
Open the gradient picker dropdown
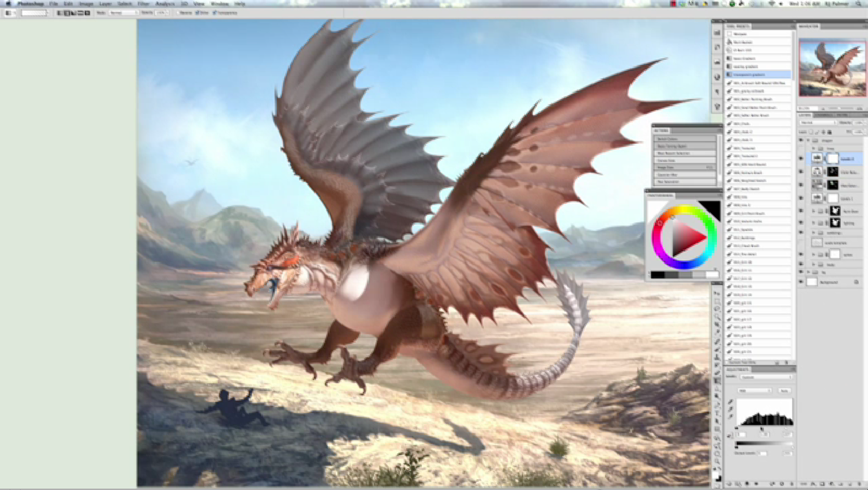(48, 13)
